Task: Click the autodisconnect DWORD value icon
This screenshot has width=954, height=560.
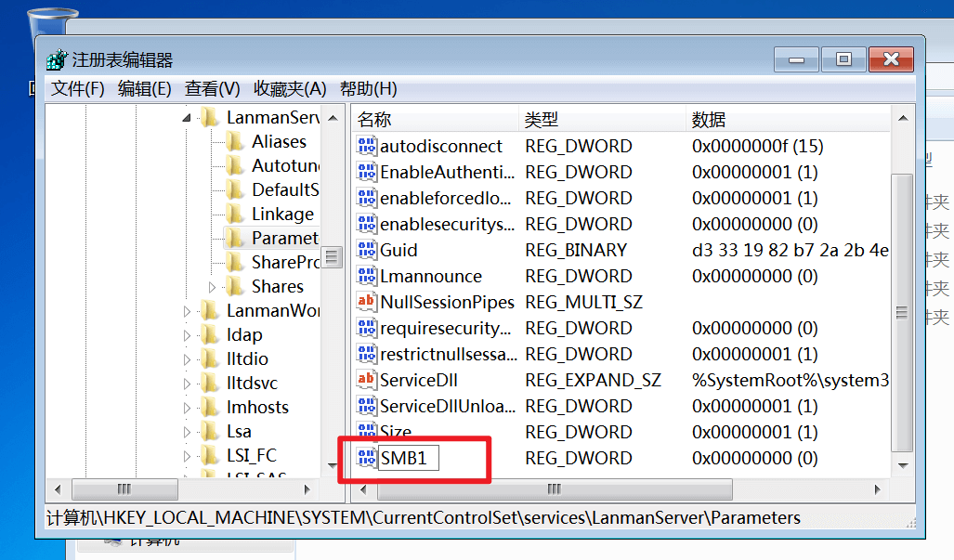Action: point(367,146)
